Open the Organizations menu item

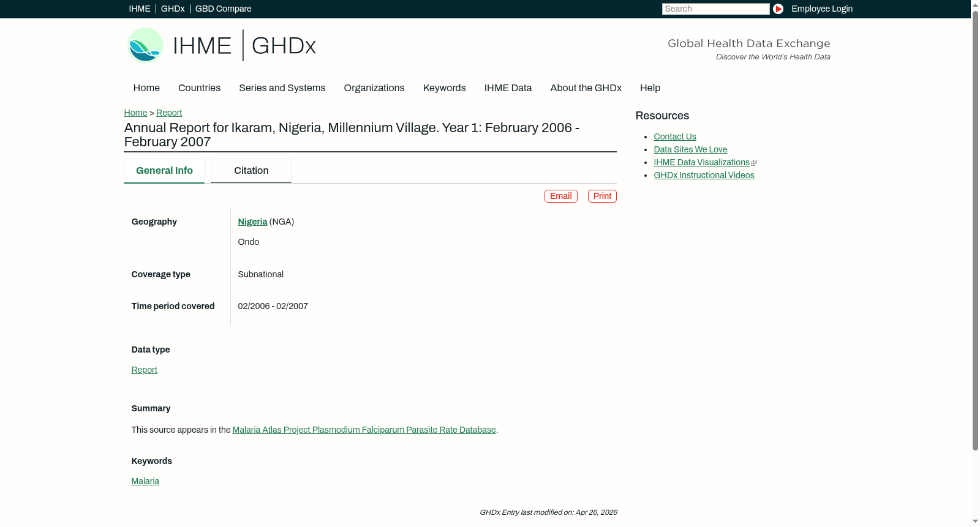pyautogui.click(x=374, y=88)
